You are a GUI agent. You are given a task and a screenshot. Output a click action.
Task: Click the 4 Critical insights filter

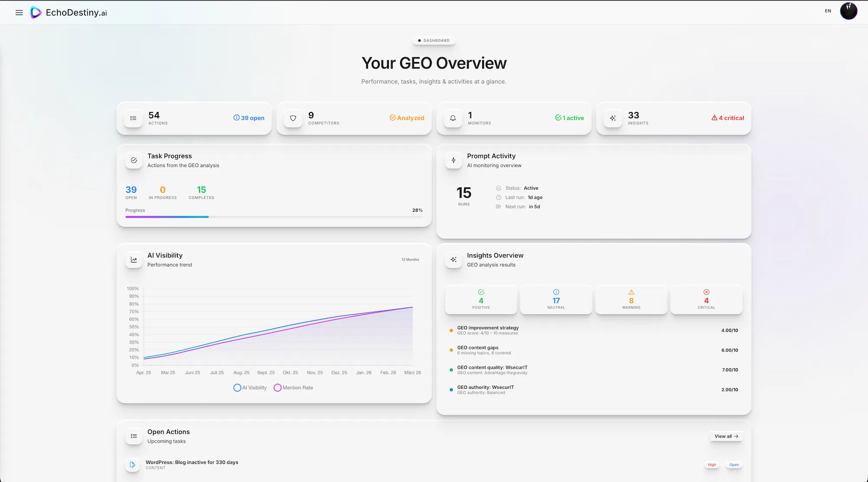click(x=706, y=299)
